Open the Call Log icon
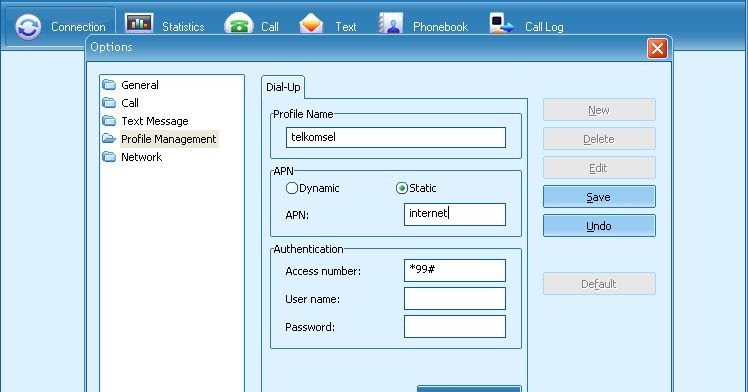 501,23
